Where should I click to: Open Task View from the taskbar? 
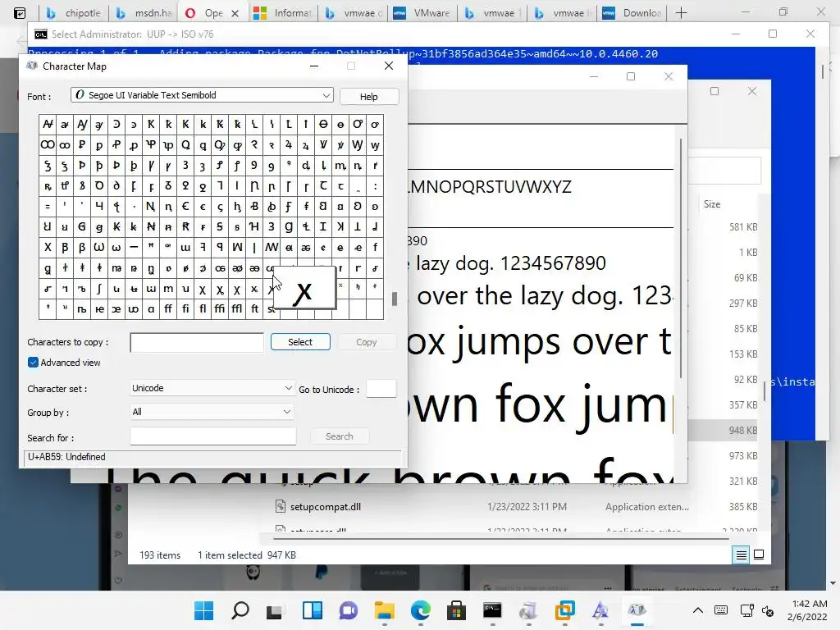coord(276,610)
